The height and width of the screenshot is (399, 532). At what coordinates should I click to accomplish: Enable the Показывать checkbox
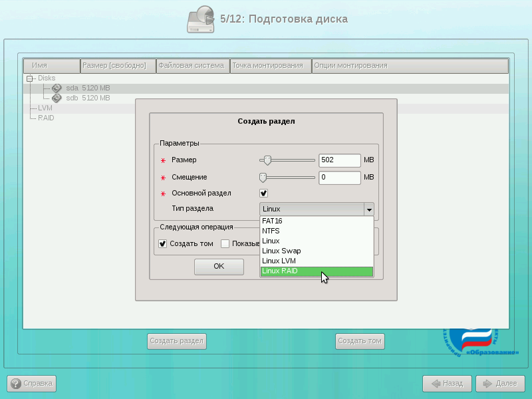225,244
